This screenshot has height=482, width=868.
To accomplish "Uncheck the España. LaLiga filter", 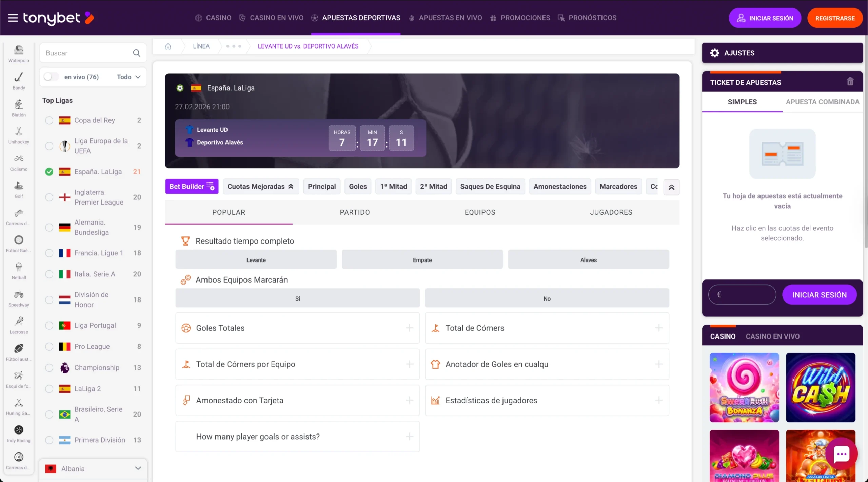I will click(49, 171).
